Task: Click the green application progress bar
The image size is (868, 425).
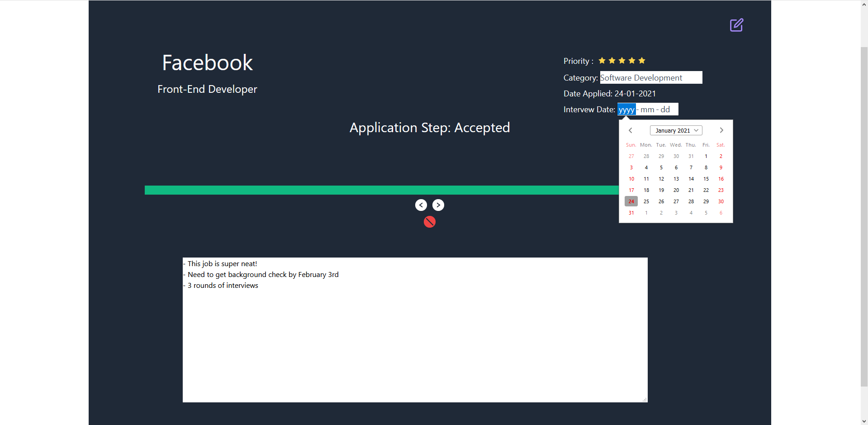Action: (382, 190)
